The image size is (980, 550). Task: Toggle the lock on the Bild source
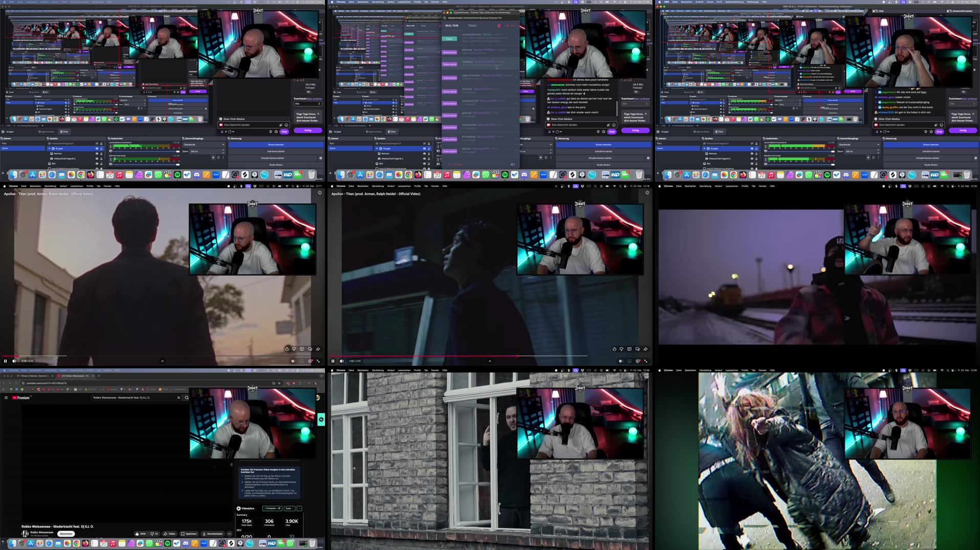tap(101, 165)
